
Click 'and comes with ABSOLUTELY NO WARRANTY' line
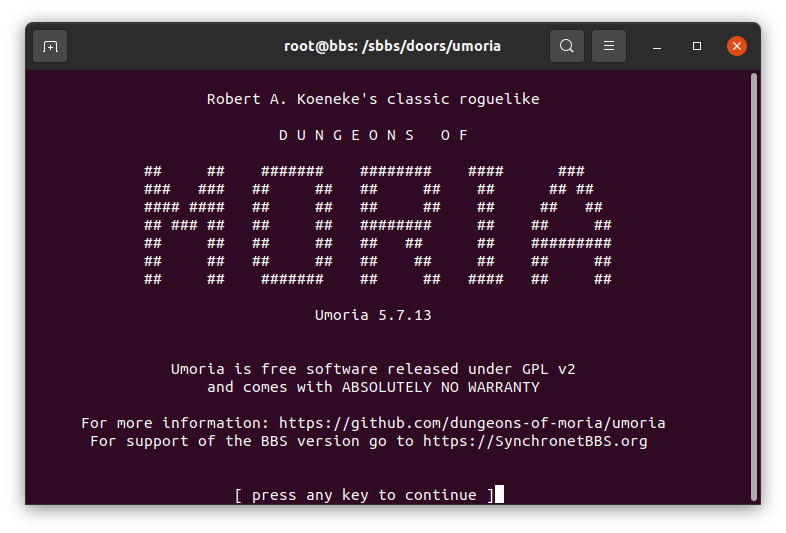point(373,388)
